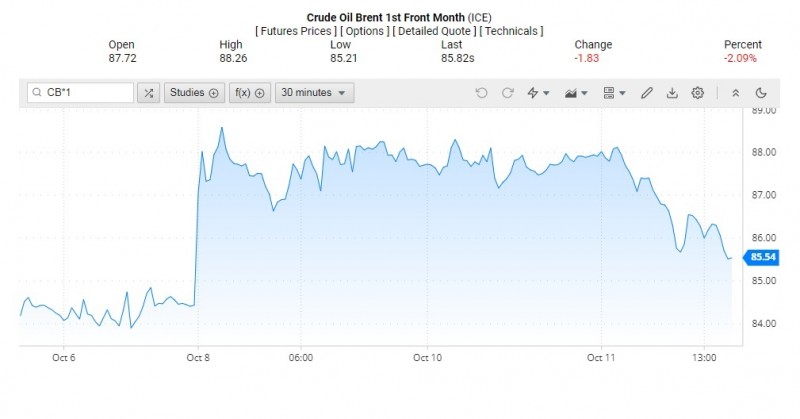Click the 85.54 current price label
Image resolution: width=800 pixels, height=419 pixels.
click(x=764, y=257)
